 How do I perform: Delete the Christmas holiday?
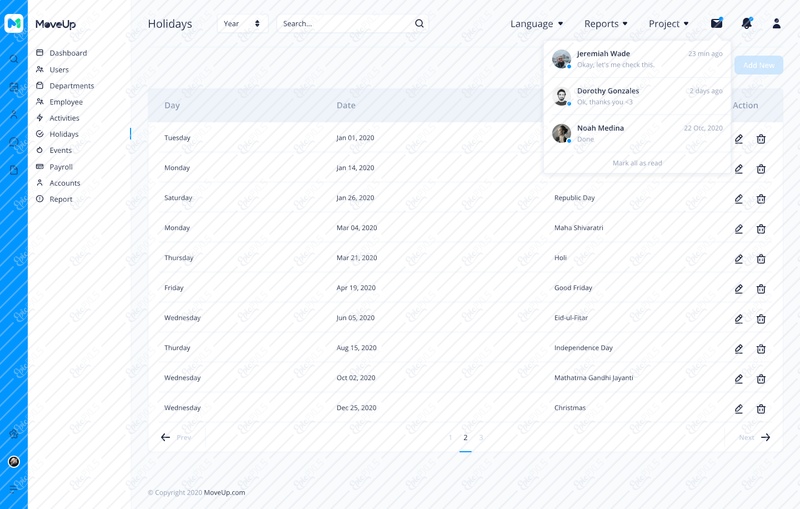pos(761,409)
